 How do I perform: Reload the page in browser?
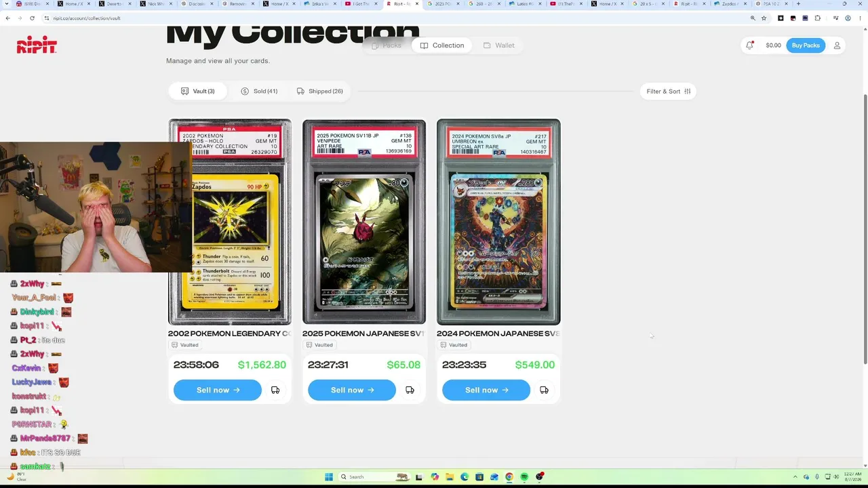coord(32,18)
